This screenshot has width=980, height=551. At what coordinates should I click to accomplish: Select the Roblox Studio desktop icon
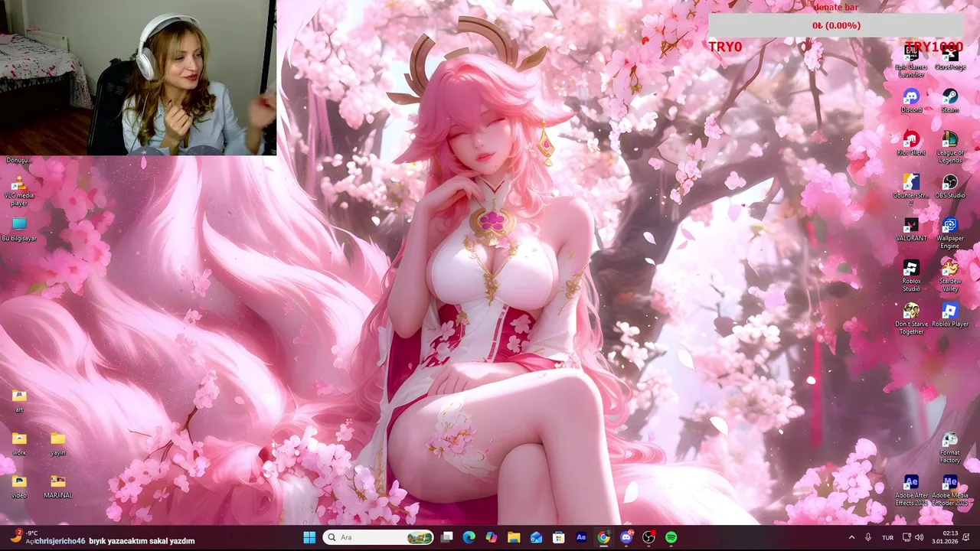click(911, 275)
